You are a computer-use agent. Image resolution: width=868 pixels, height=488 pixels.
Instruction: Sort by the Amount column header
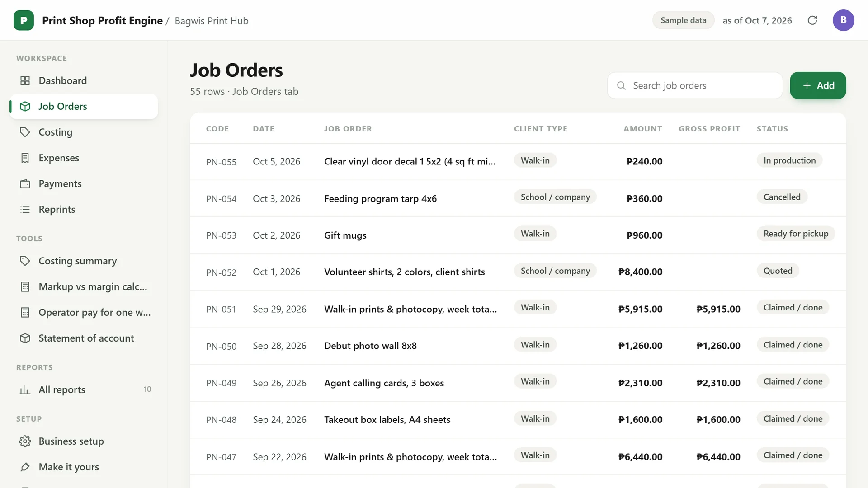coord(643,129)
